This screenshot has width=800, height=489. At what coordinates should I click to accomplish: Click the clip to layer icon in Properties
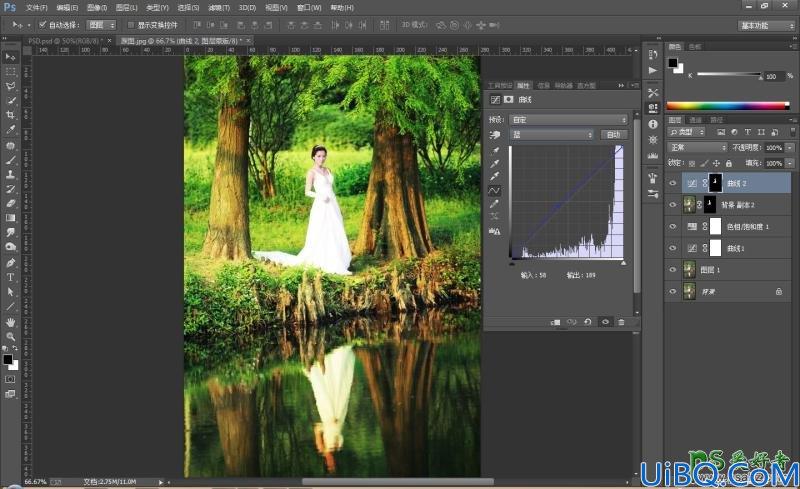pos(556,322)
